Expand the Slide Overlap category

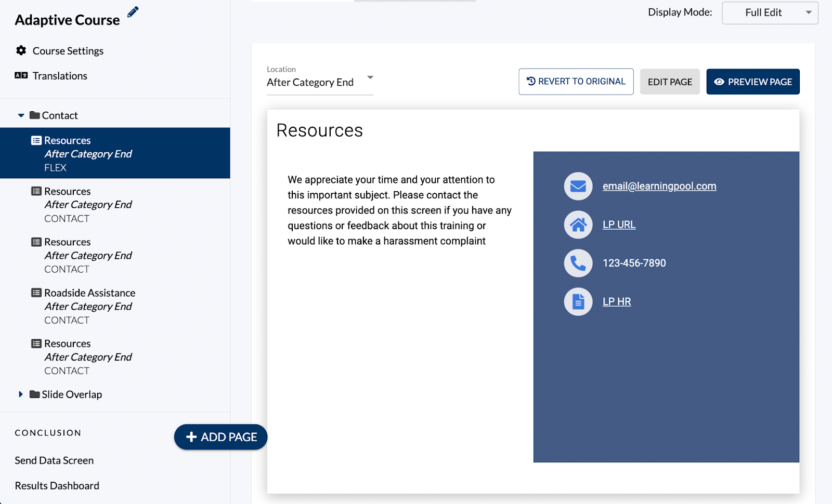click(x=21, y=394)
